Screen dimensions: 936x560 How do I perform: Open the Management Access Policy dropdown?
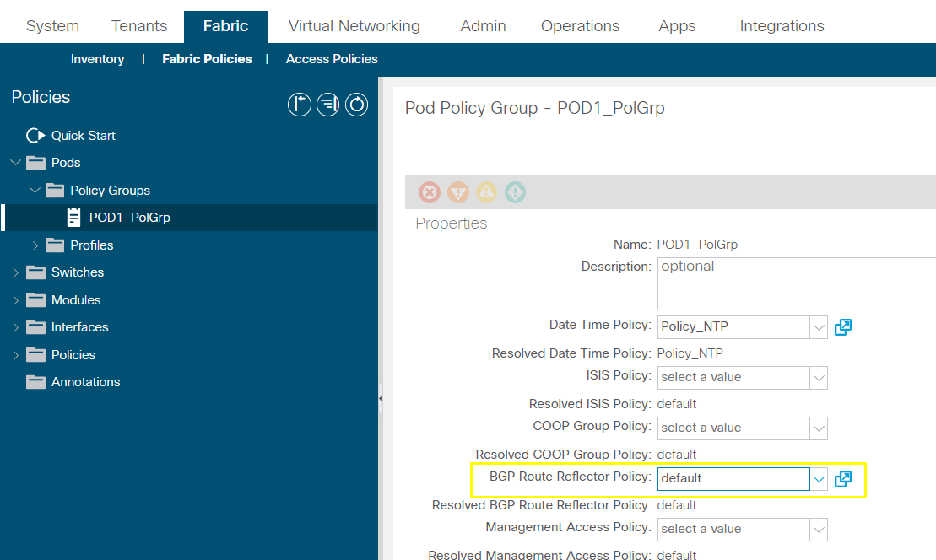(x=819, y=530)
